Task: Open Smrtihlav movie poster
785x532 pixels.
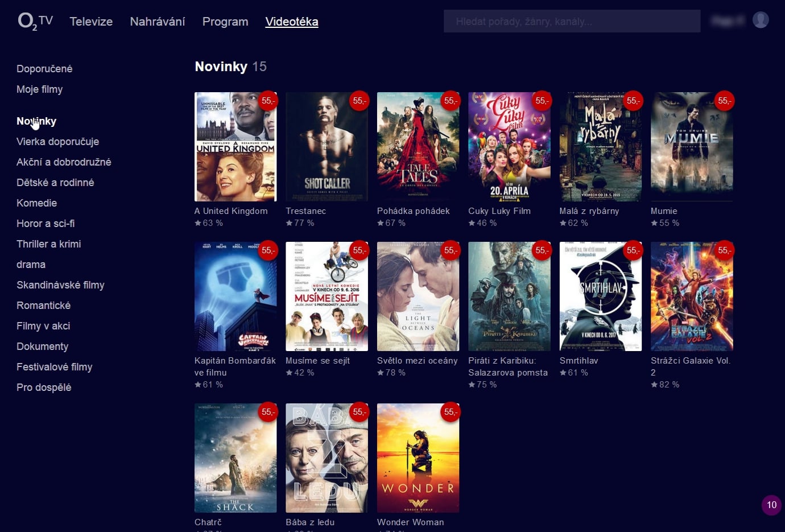Action: [601, 296]
